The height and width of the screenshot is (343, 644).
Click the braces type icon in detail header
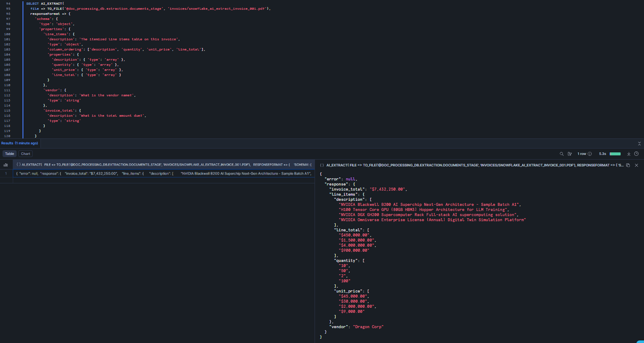point(322,165)
